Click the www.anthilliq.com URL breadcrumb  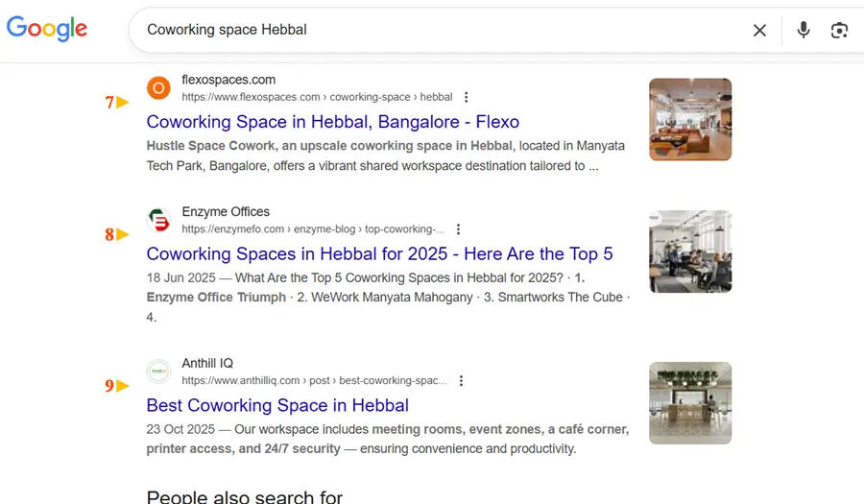coord(314,381)
